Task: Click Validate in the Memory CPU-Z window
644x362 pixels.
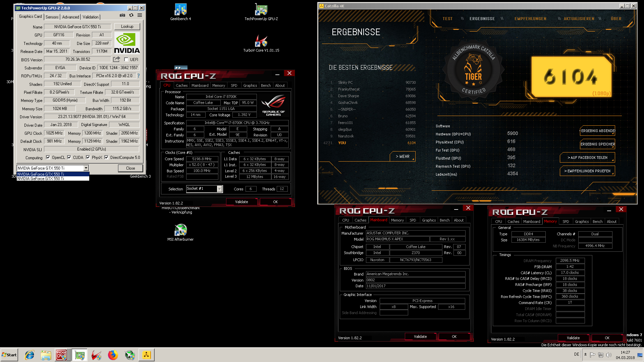Action: (x=573, y=338)
